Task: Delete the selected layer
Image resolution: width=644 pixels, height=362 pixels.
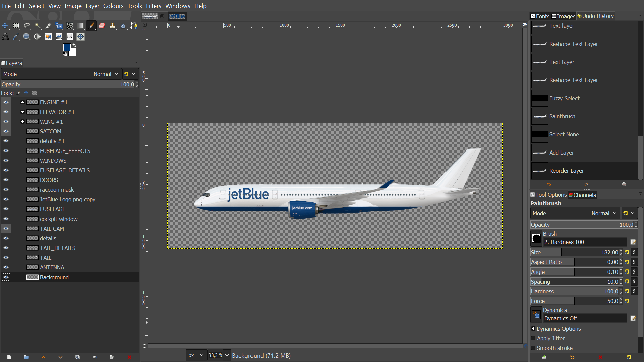Action: coord(129,357)
